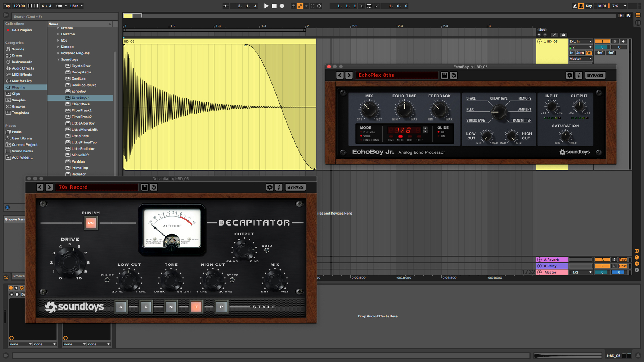Open the Max for Live category
Image resolution: width=644 pixels, height=362 pixels.
click(21, 81)
